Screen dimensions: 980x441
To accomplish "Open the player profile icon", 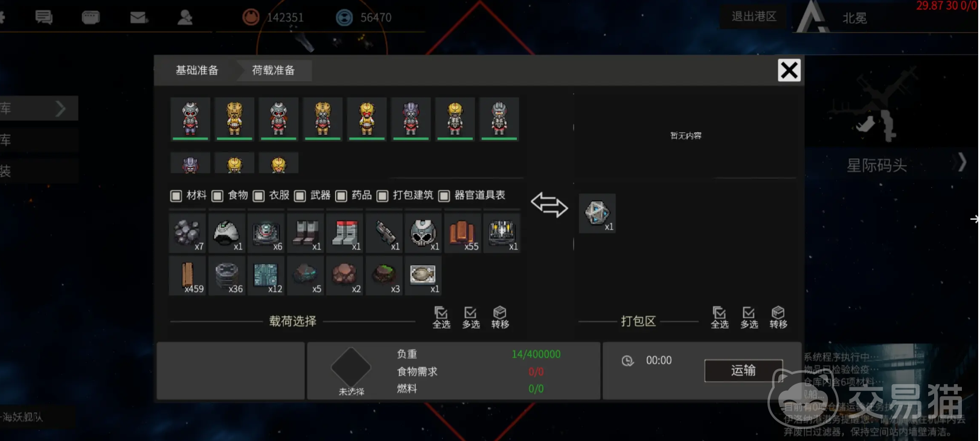I will tap(185, 17).
